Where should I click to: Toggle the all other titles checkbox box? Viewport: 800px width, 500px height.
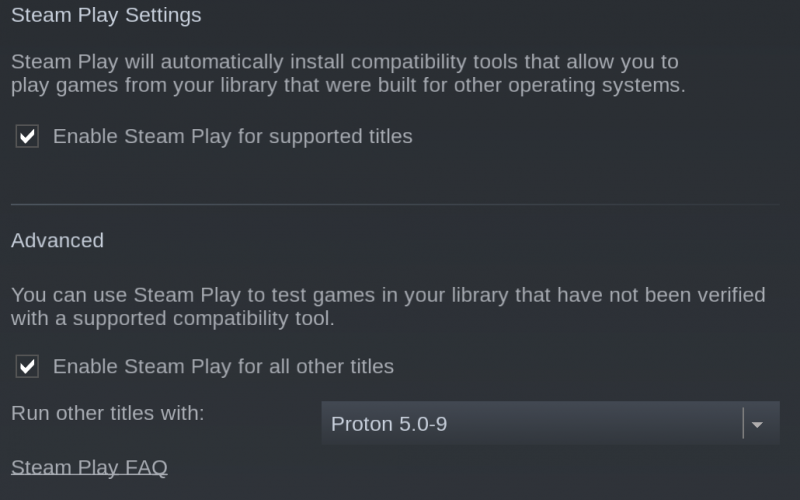(x=27, y=367)
